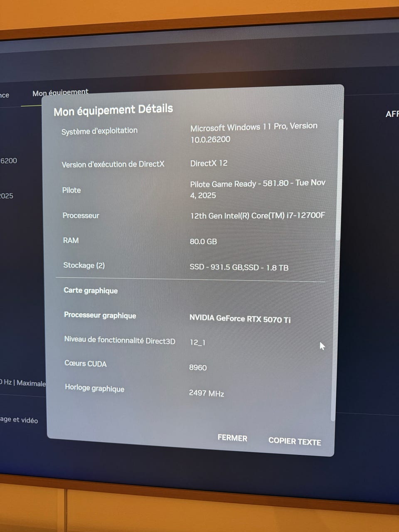Viewport: 399px width, 532px height.
Task: Click the 80.0 GB value
Action: (203, 241)
